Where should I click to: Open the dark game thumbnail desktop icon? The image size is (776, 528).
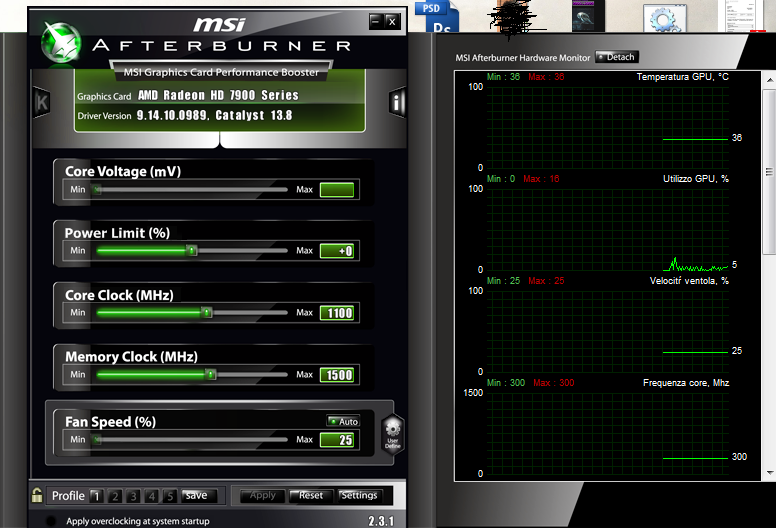click(x=588, y=16)
